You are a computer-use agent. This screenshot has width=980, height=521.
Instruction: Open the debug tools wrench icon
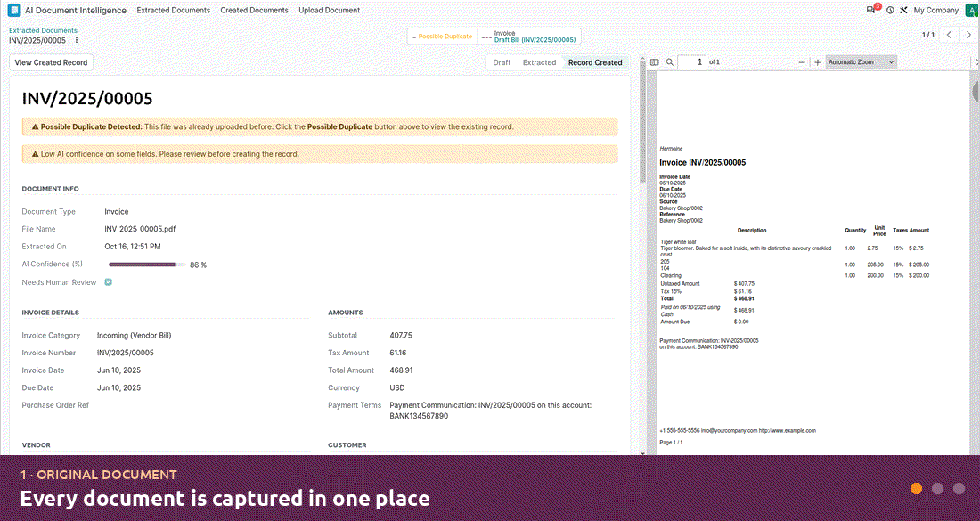click(903, 11)
